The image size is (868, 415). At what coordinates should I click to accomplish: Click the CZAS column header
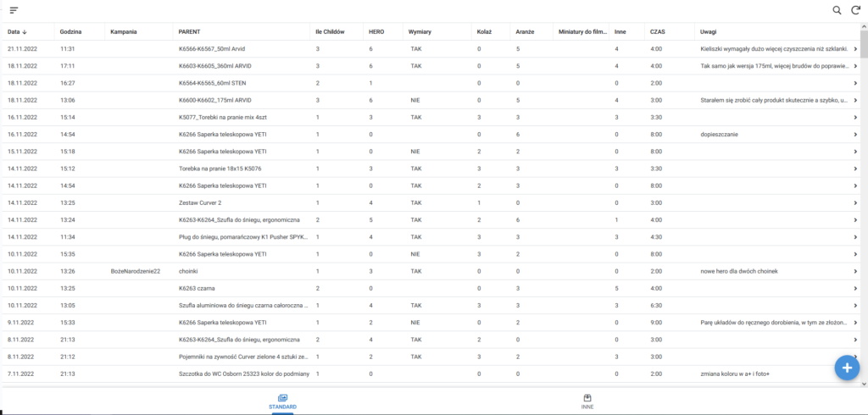(x=657, y=32)
